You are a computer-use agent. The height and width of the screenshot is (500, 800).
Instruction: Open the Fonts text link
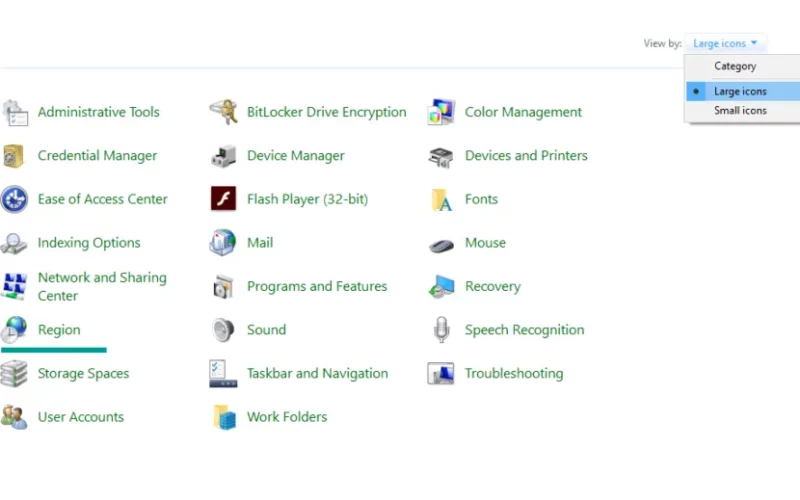click(x=481, y=199)
